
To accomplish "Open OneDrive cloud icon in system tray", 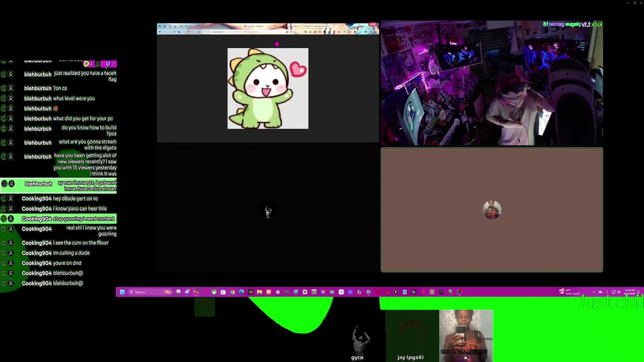I will [600, 292].
